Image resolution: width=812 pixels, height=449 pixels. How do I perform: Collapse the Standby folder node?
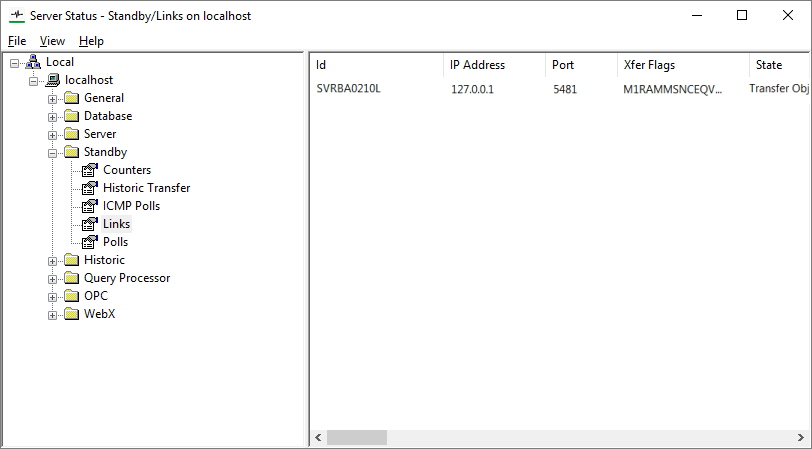[x=52, y=153]
